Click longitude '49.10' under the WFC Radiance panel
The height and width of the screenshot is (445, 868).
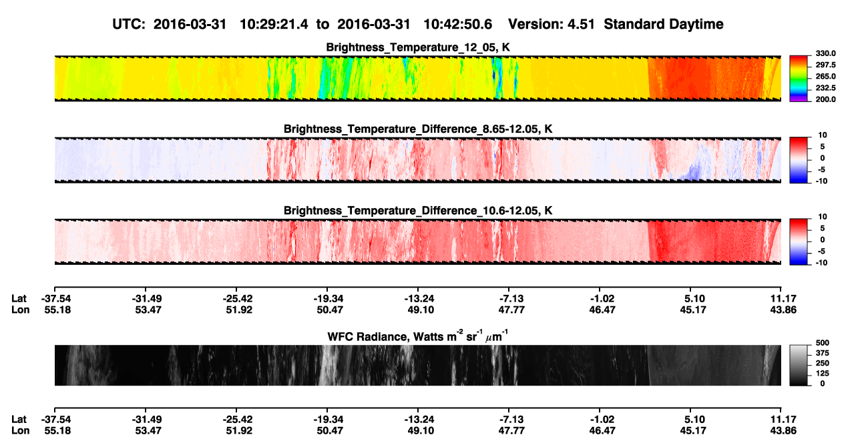tap(420, 430)
